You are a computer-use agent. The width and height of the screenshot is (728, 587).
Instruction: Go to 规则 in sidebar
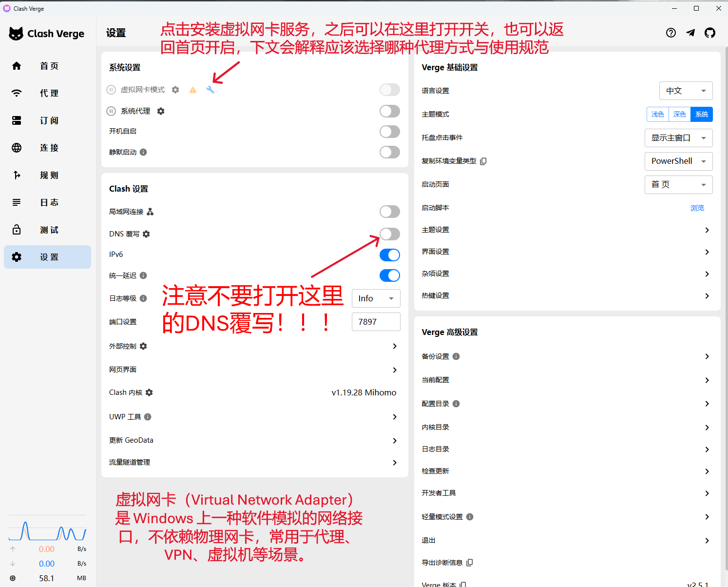(47, 175)
